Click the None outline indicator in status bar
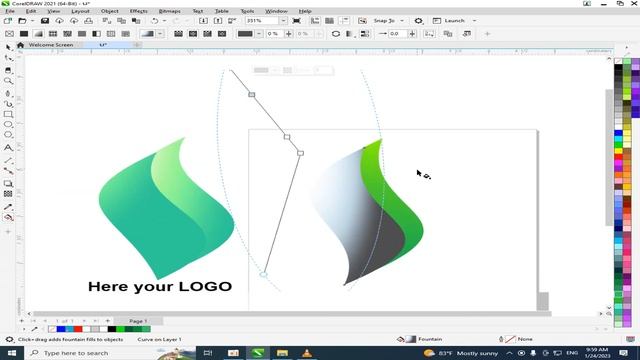The height and width of the screenshot is (360, 640). pos(516,339)
